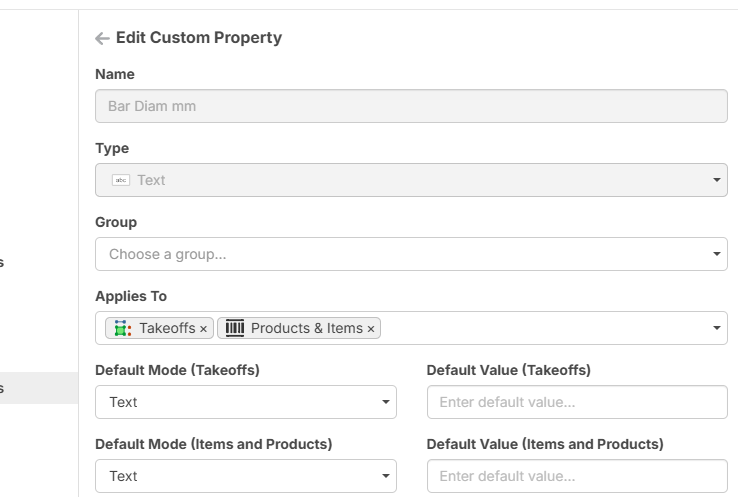Screen dimensions: 738x497
Task: Click the Name field containing Bar Diam mm
Action: pyautogui.click(x=410, y=106)
